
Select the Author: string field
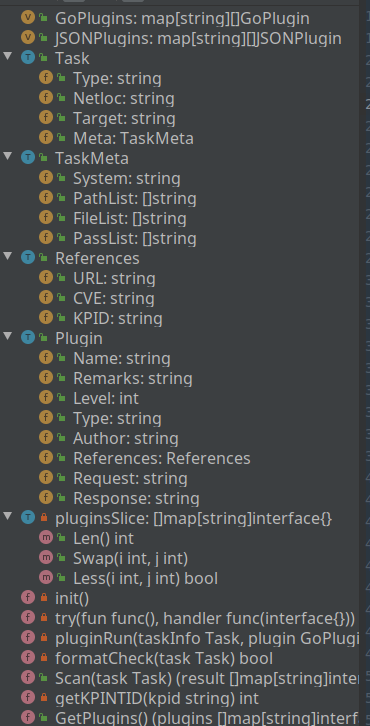pyautogui.click(x=126, y=438)
